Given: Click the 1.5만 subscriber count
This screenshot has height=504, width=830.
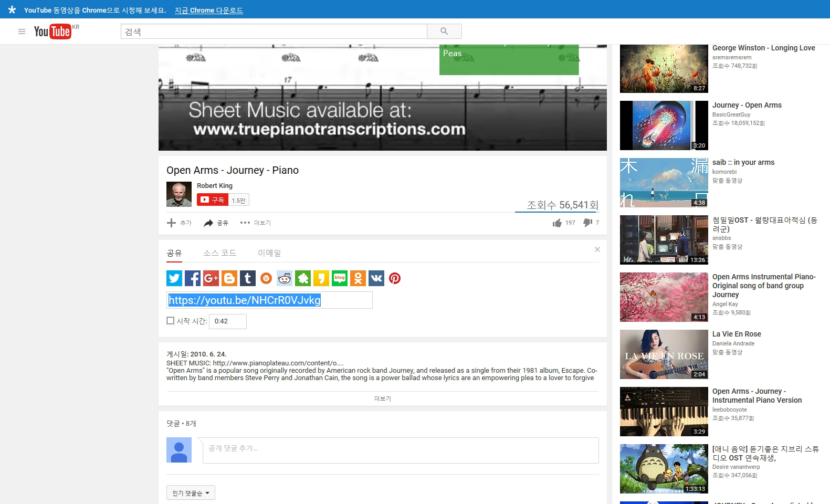Looking at the screenshot, I should (x=239, y=200).
